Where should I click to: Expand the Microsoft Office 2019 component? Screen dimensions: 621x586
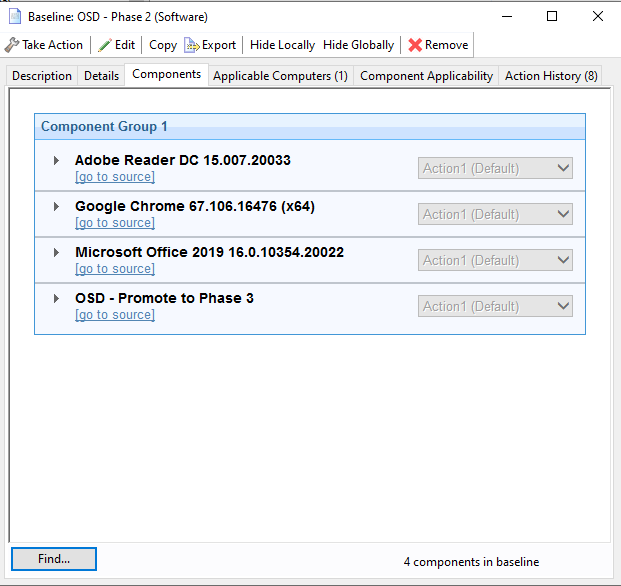[x=56, y=252]
